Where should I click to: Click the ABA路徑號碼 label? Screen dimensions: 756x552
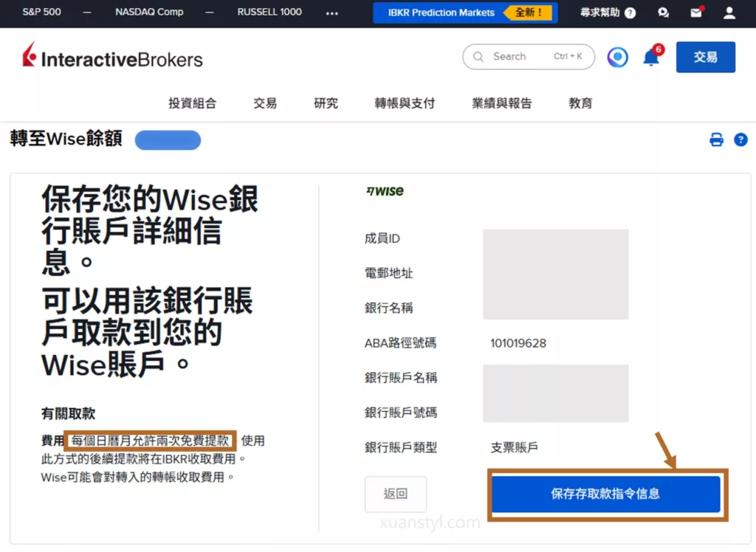click(x=401, y=343)
